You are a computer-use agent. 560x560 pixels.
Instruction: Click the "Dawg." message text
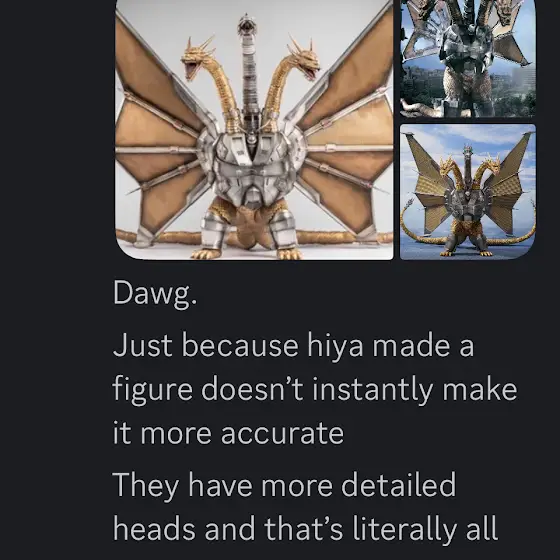(x=155, y=294)
